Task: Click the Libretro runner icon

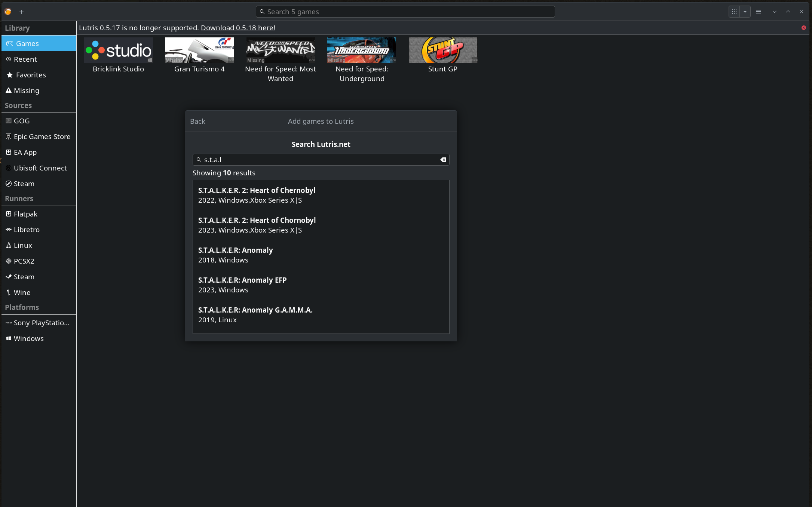Action: coord(9,230)
